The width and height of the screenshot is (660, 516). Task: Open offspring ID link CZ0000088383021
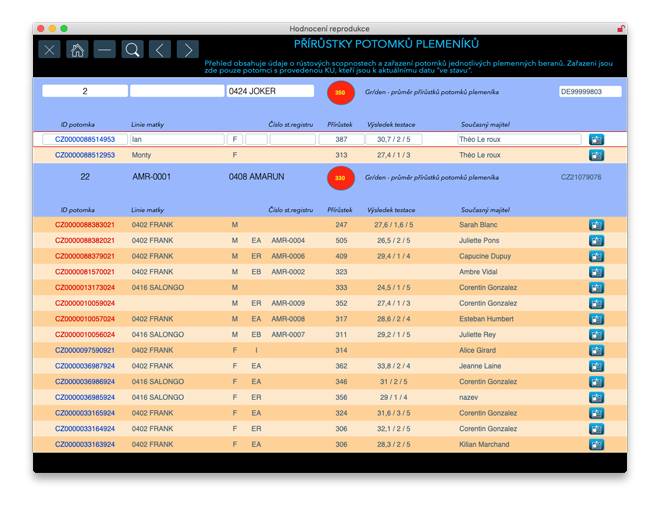(84, 225)
